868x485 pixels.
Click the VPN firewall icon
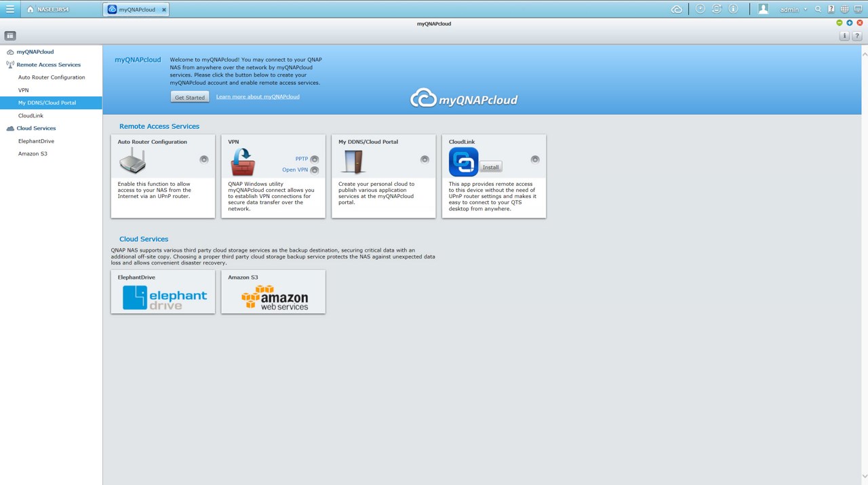pyautogui.click(x=243, y=162)
